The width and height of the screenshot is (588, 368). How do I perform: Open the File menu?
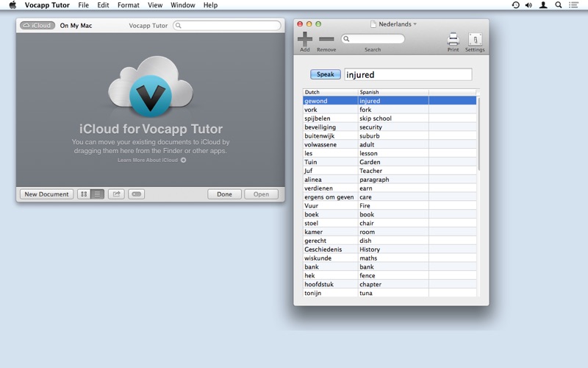pos(83,5)
